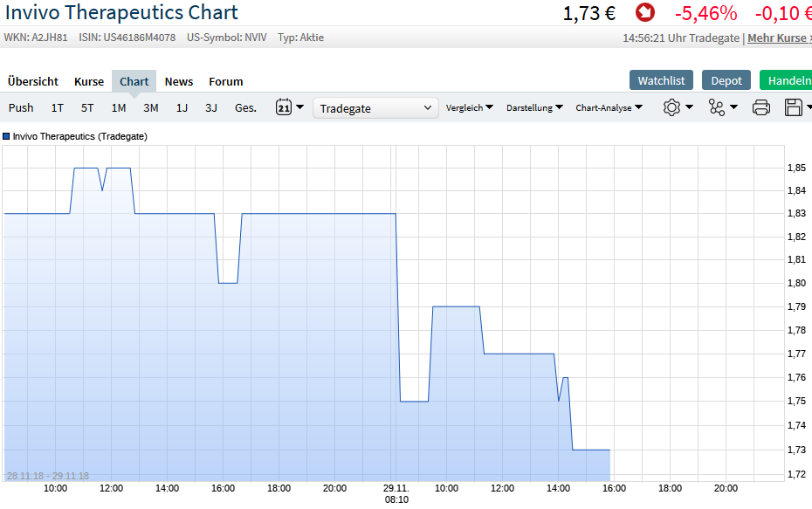Click the 28.11.18 - 29.11.18 date range text
The image size is (812, 509).
pos(48,476)
